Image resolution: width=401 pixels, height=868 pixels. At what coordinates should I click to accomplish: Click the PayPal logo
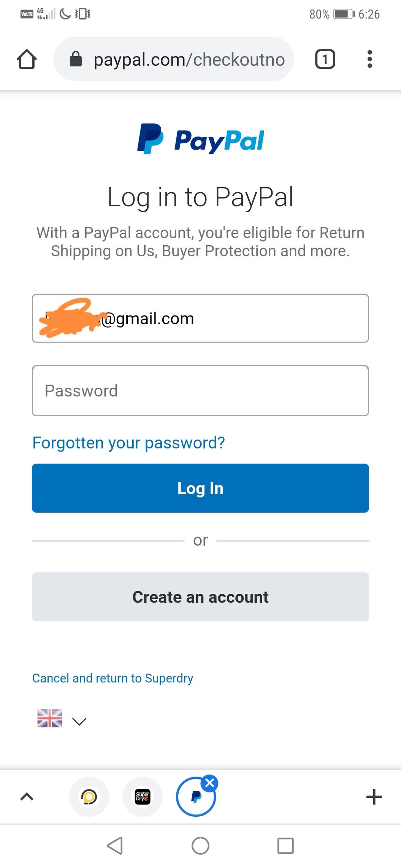point(200,139)
